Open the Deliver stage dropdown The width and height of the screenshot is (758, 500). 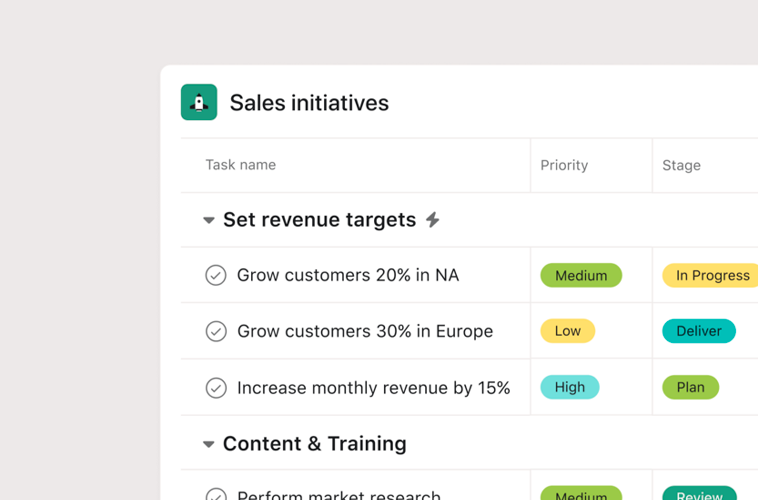(x=698, y=331)
